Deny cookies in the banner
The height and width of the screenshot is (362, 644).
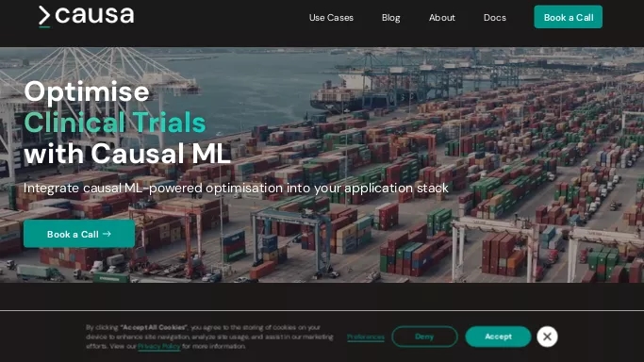pyautogui.click(x=424, y=337)
